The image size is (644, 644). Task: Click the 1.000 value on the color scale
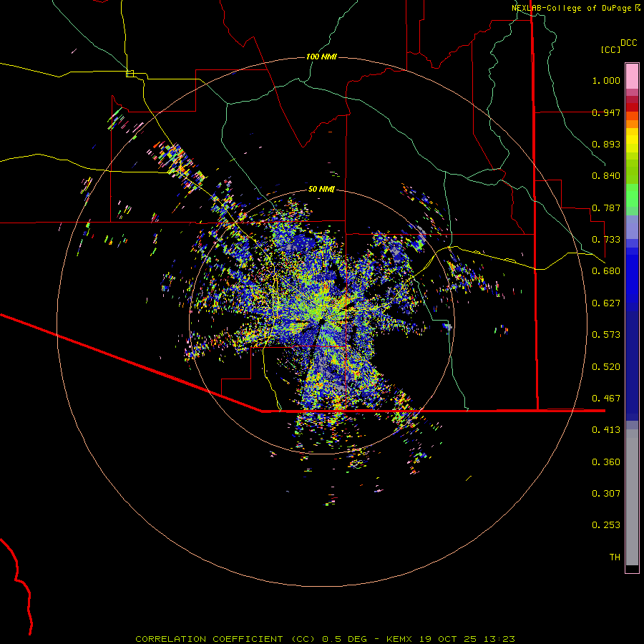pyautogui.click(x=606, y=80)
